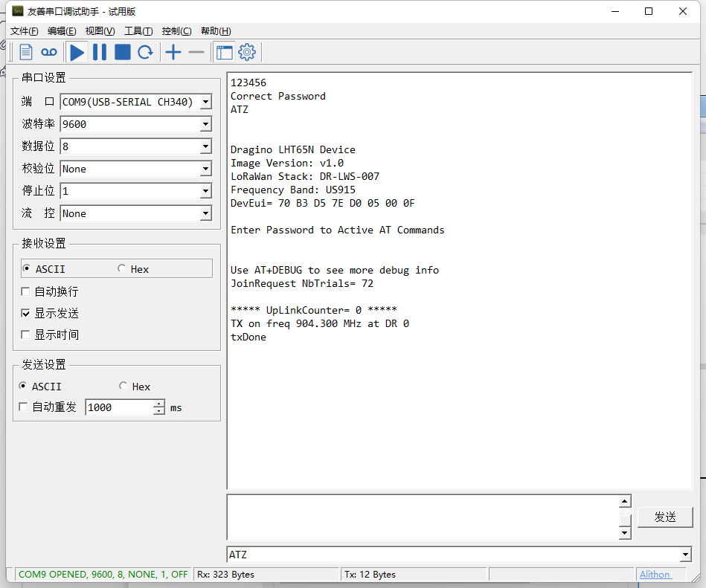
Task: Click the send box scrollbar thumb
Action: [625, 520]
